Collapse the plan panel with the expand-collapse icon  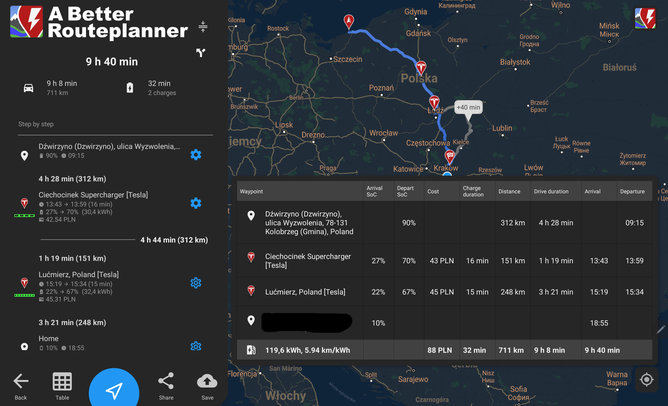[x=203, y=26]
